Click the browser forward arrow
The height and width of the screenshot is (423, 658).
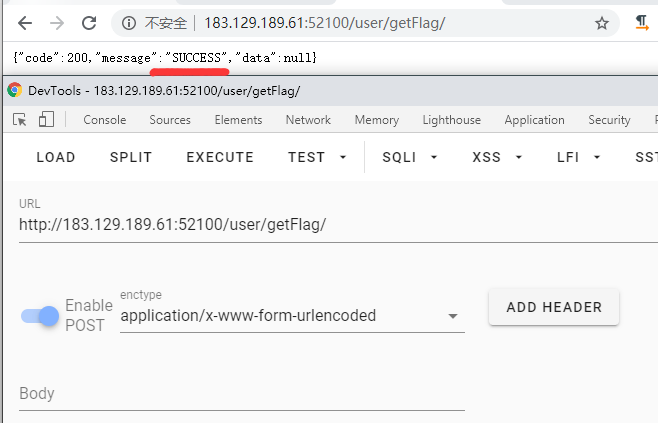(x=57, y=22)
